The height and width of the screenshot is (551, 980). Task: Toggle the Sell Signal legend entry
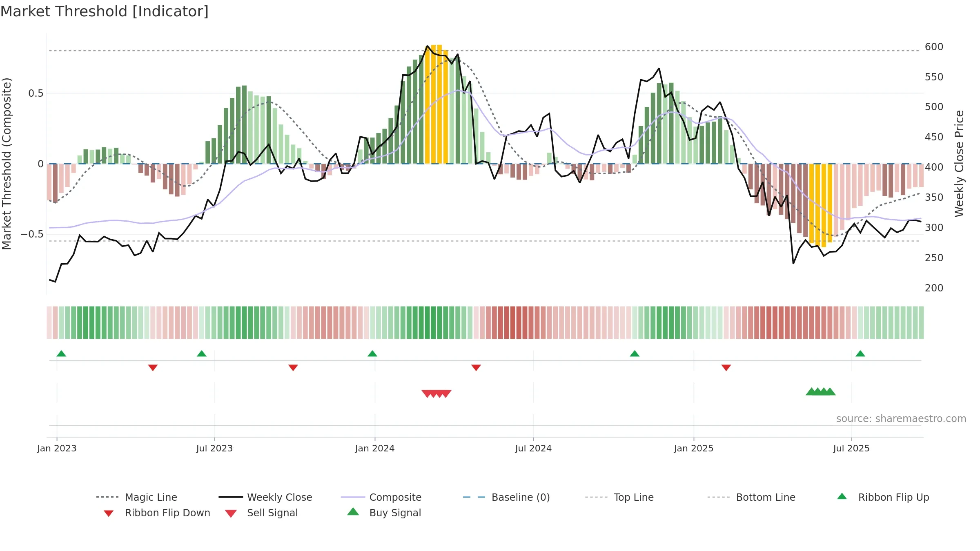261,513
